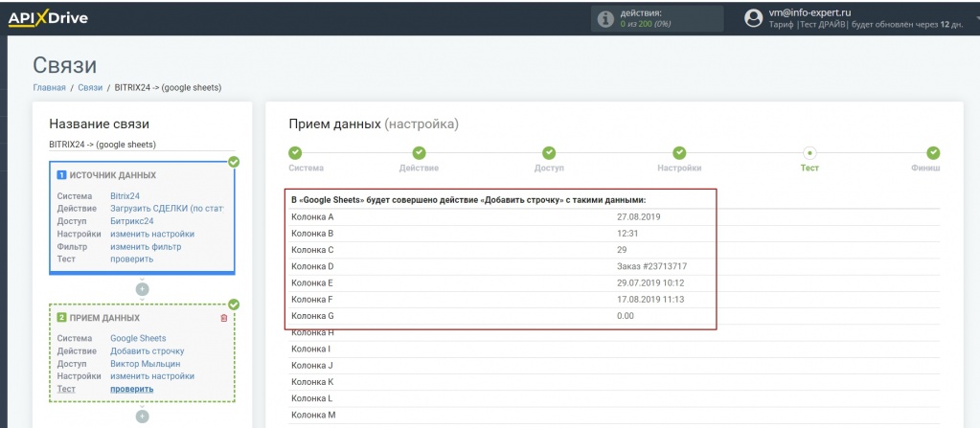
Task: Click the plus circle below ИСТОЧНИК ДАННЫХ block
Action: 142,289
